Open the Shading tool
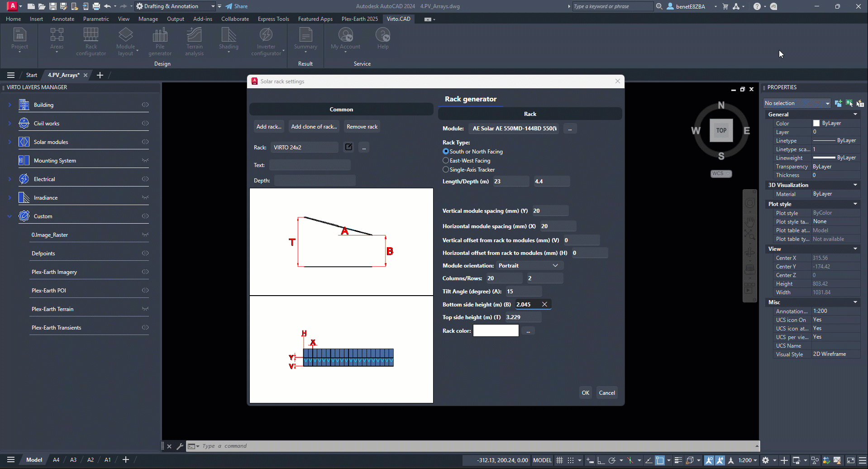Viewport: 868px width, 469px height. point(229,40)
